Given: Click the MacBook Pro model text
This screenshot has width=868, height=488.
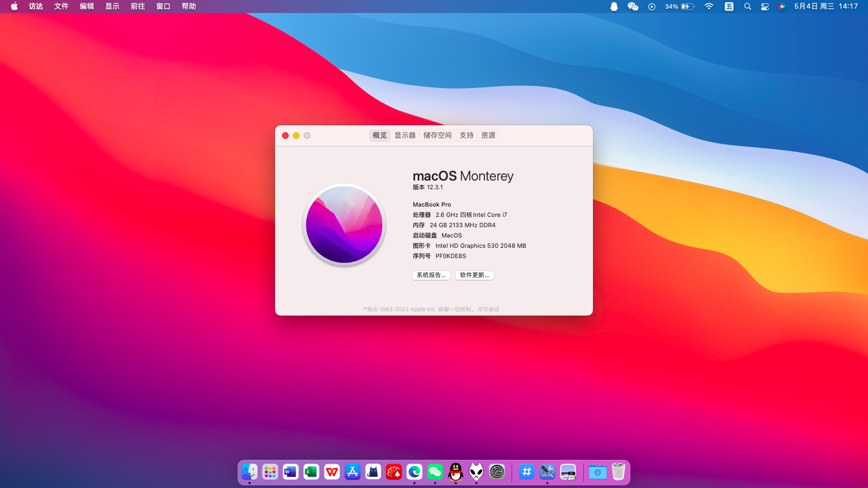Looking at the screenshot, I should point(432,204).
